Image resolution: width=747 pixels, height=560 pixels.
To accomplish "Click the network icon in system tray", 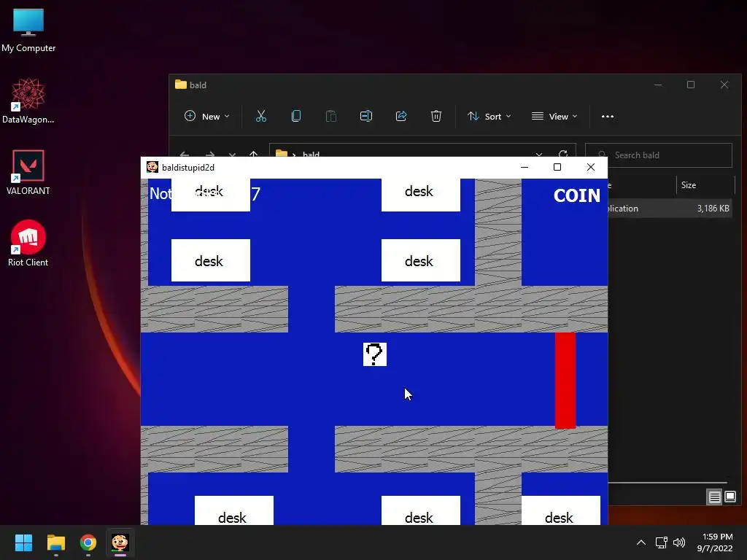I will [661, 542].
